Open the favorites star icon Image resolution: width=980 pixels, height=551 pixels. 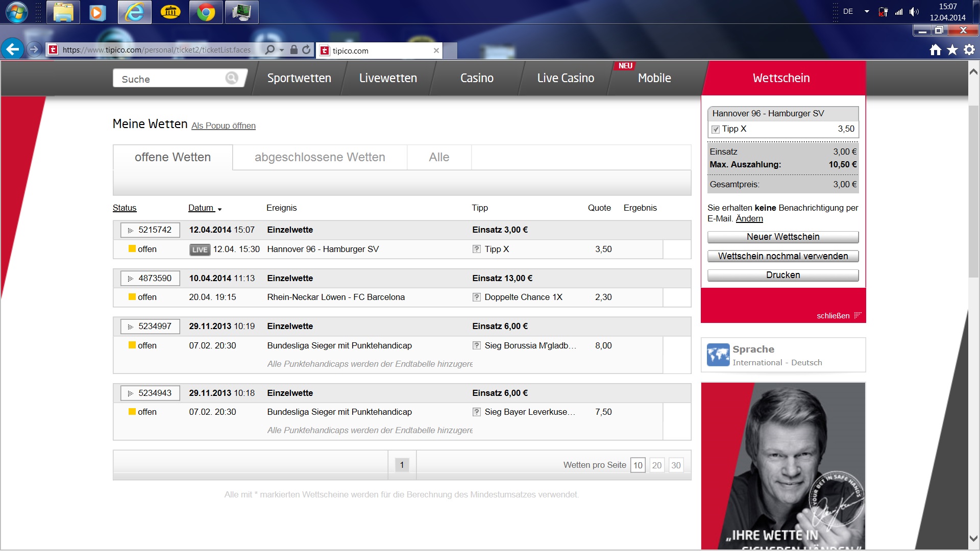pos(952,49)
